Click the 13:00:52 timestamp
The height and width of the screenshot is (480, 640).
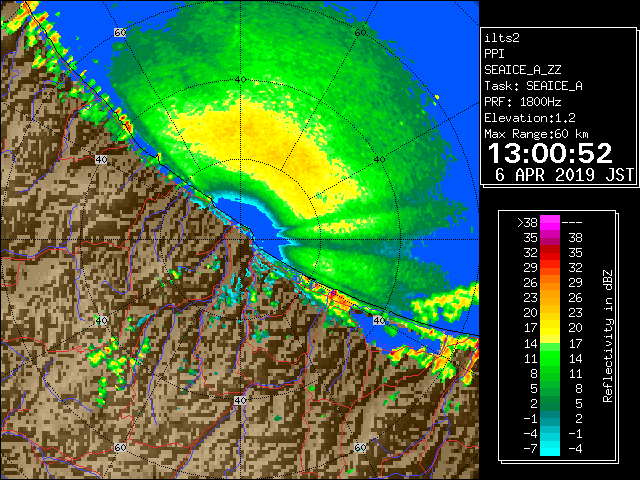tap(550, 153)
